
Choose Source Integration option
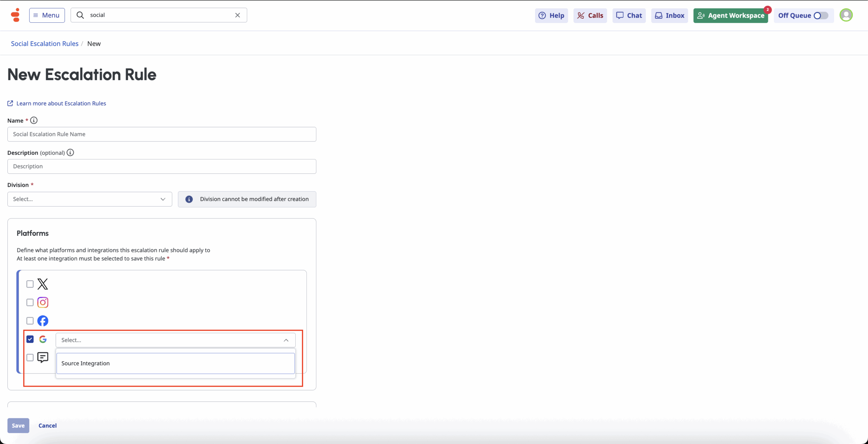175,363
